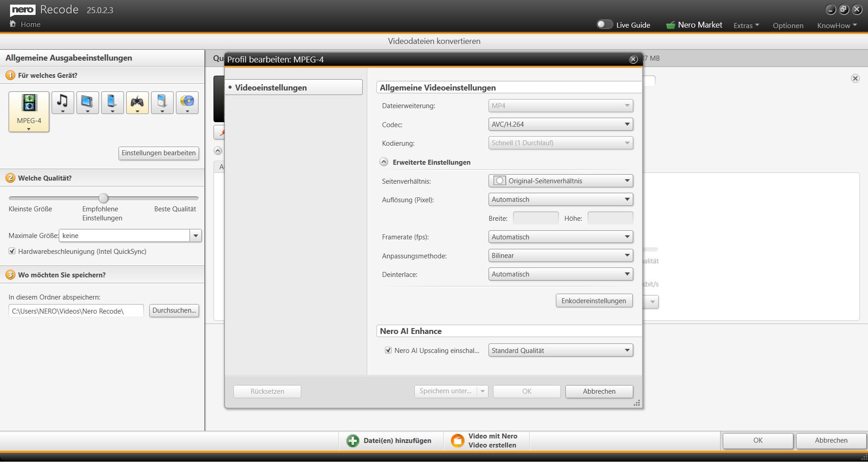Click the output folder path field
Image resolution: width=868 pixels, height=462 pixels.
(76, 311)
